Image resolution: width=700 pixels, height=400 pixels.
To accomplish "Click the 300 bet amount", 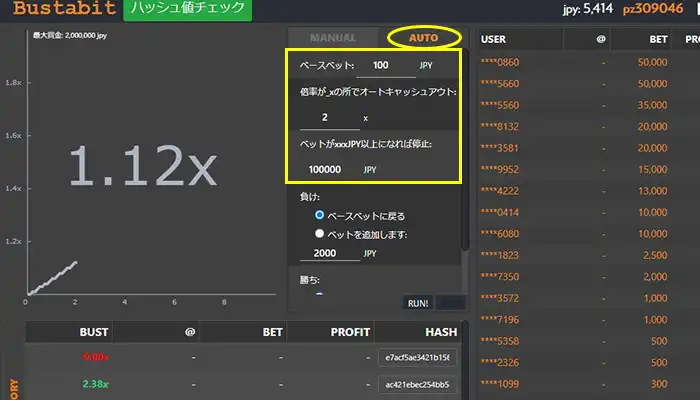I will [659, 383].
